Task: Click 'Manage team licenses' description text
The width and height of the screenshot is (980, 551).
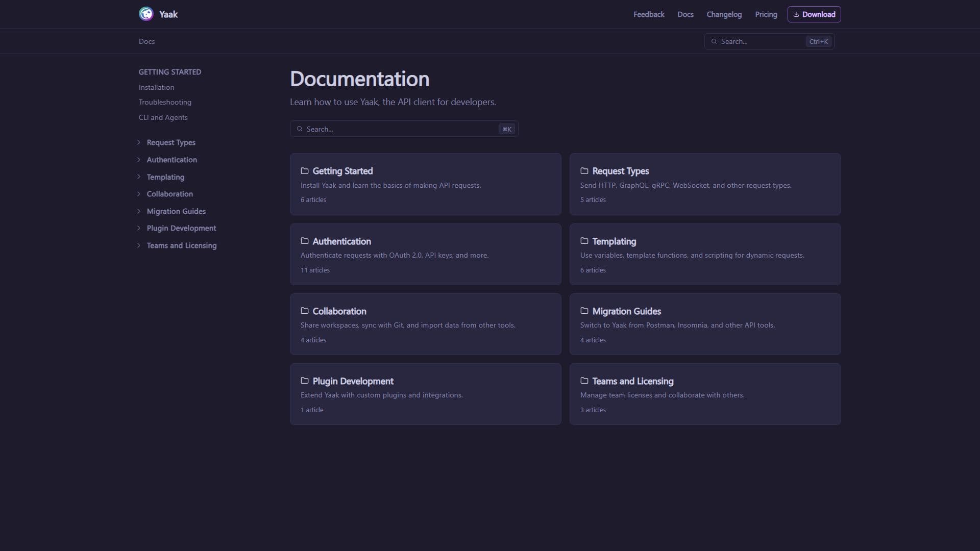Action: click(662, 395)
